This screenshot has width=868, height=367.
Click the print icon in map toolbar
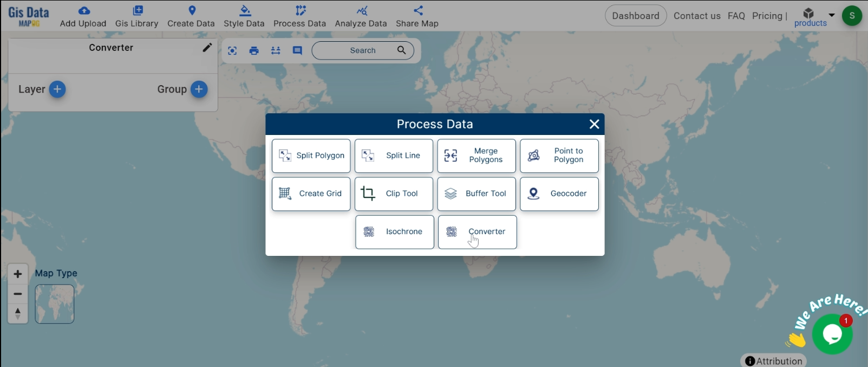pos(254,50)
